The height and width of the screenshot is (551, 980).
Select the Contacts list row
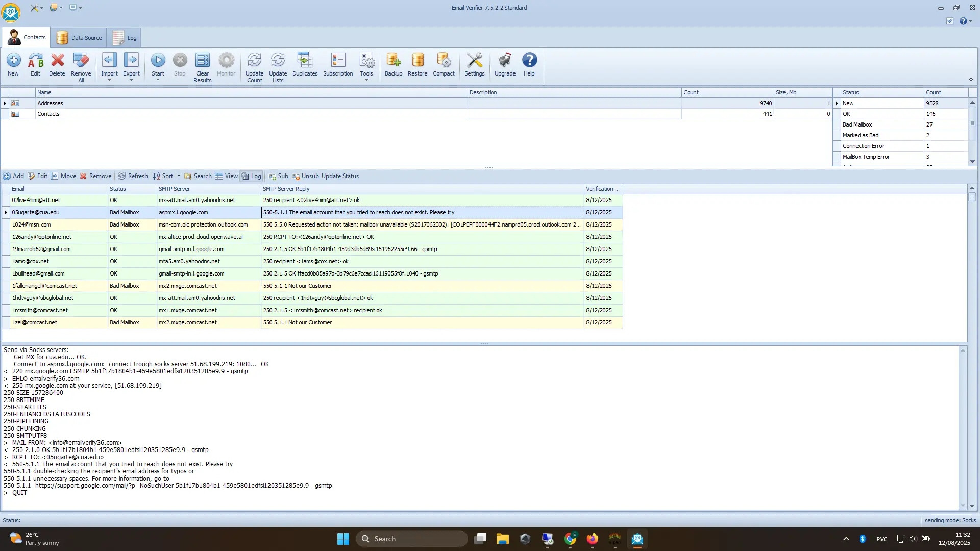click(x=416, y=114)
